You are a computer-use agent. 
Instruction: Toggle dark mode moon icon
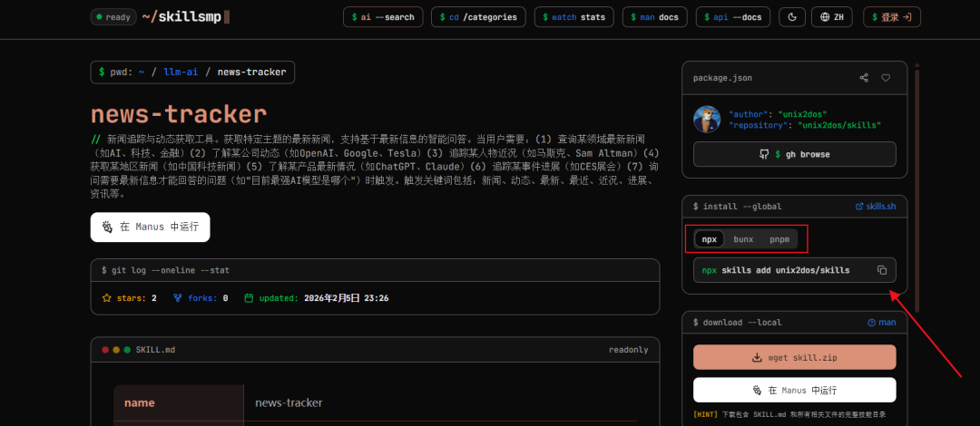pos(792,17)
